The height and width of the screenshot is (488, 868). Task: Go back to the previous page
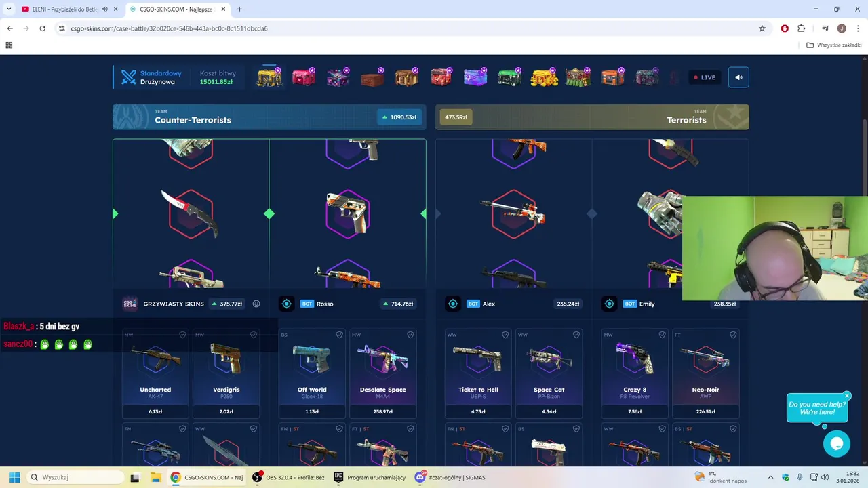tap(9, 28)
